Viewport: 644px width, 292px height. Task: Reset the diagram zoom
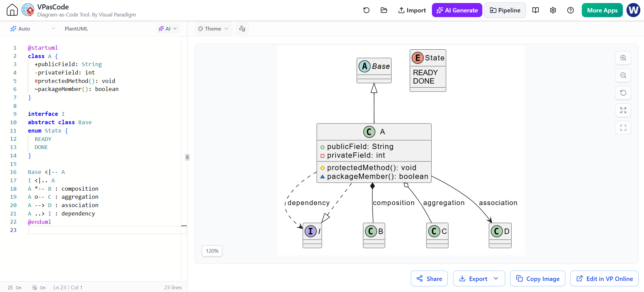coord(623,93)
